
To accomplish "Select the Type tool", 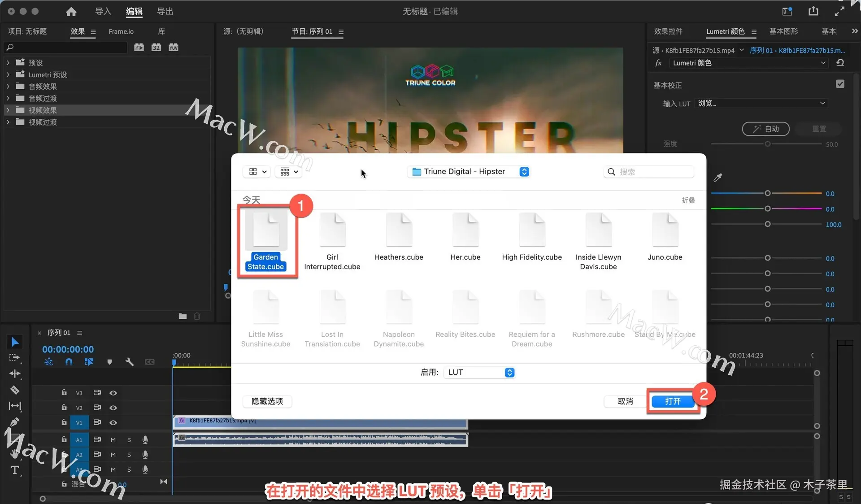I will pyautogui.click(x=15, y=470).
